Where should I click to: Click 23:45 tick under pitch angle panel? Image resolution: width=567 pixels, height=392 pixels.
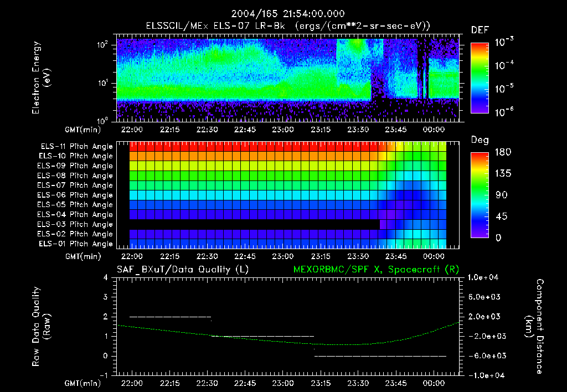click(396, 257)
